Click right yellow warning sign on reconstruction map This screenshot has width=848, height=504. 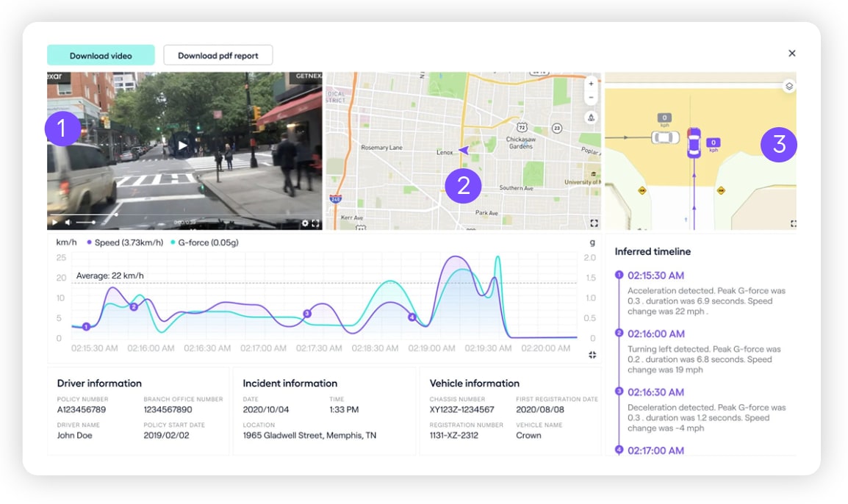(x=721, y=190)
